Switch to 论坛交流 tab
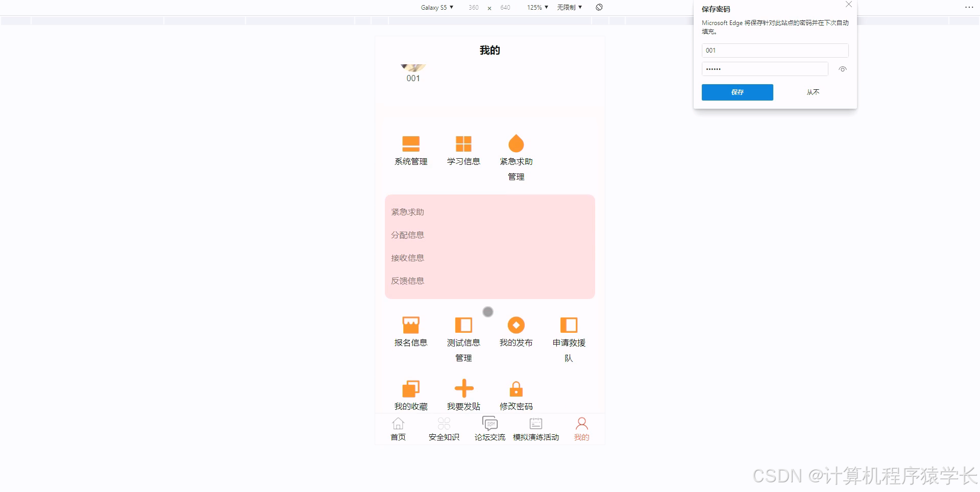The image size is (980, 492). [x=489, y=429]
